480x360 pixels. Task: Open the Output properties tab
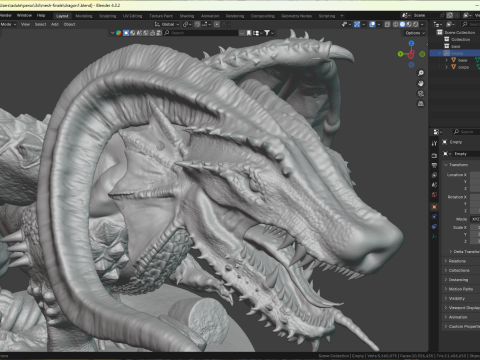click(434, 165)
